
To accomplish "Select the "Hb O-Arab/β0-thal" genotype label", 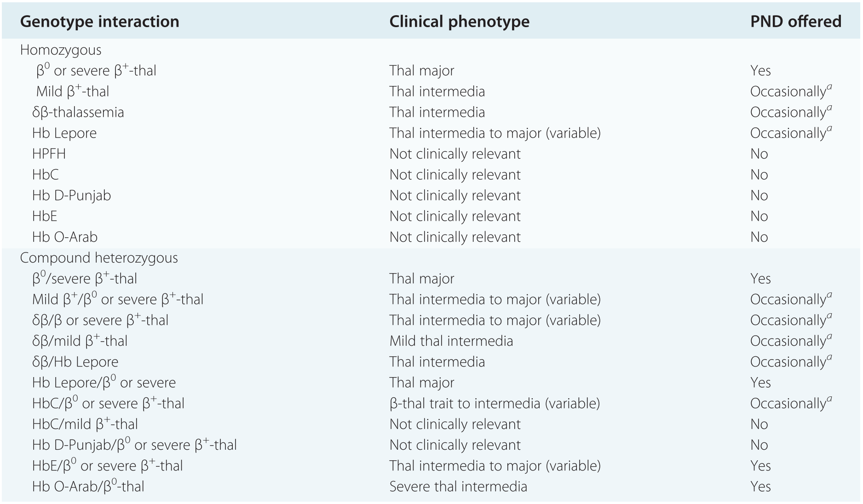I will (x=88, y=487).
